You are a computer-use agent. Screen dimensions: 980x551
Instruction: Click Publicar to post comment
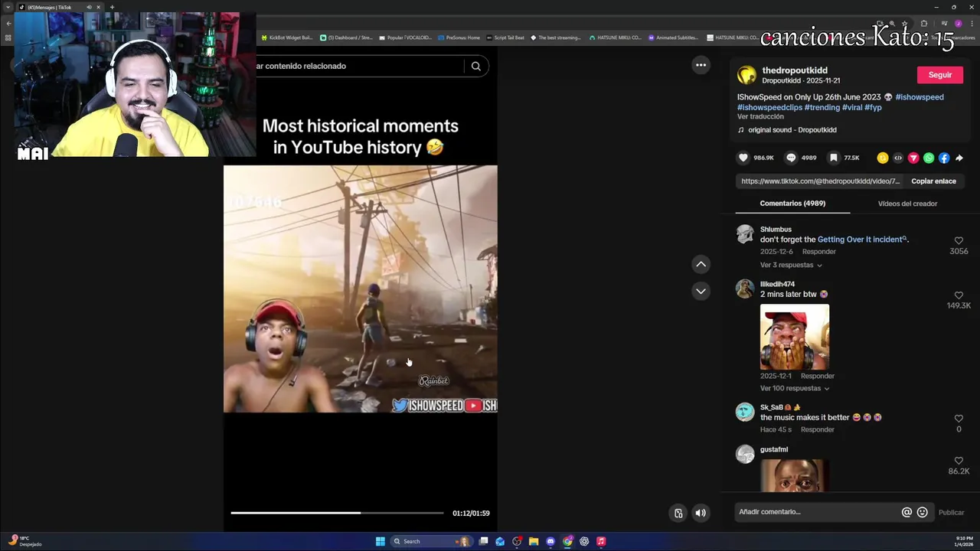click(951, 513)
